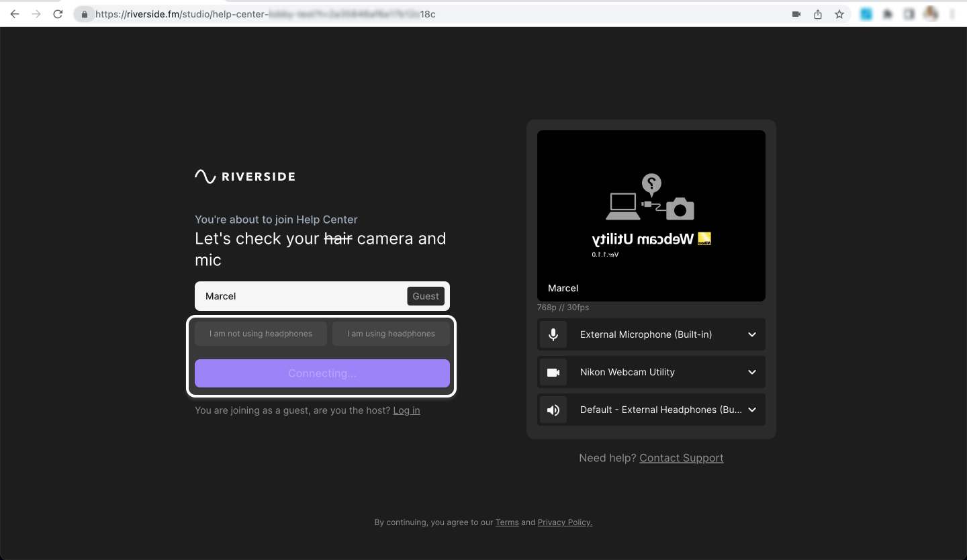The image size is (967, 560).
Task: Open the Terms link
Action: [x=507, y=522]
